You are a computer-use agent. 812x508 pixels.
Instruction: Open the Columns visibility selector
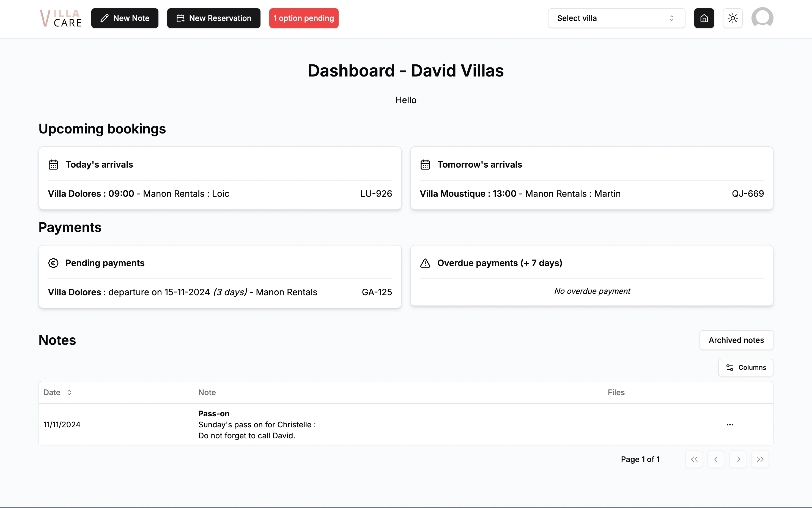click(746, 367)
